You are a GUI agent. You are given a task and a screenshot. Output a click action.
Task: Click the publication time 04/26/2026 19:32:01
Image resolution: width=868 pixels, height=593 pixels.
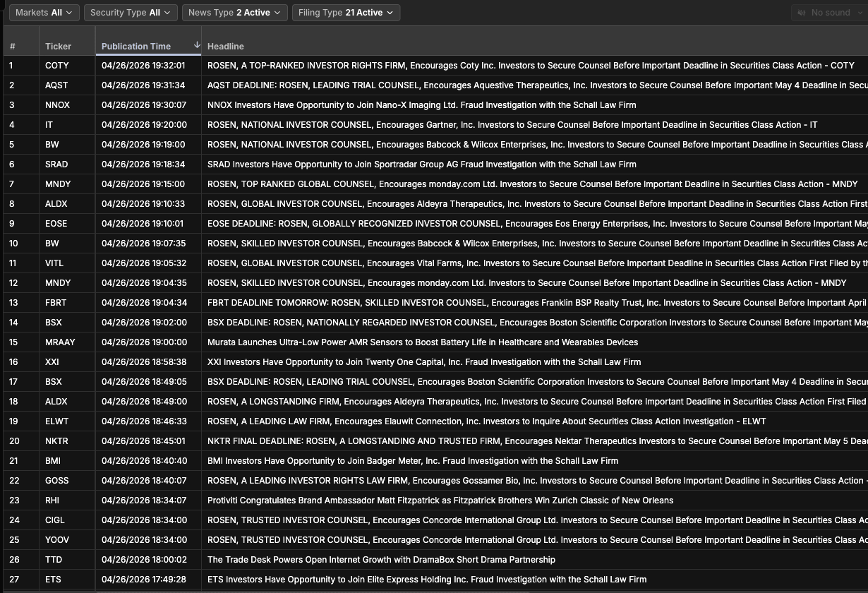[144, 66]
